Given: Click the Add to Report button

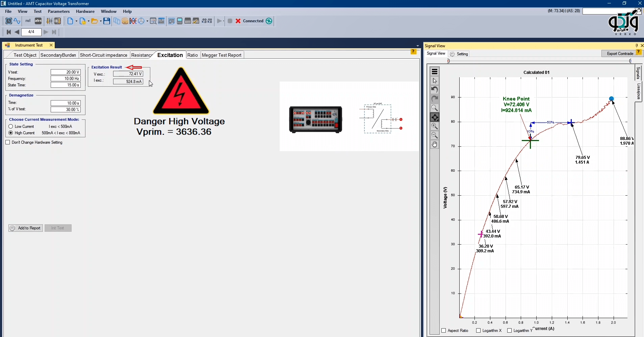Looking at the screenshot, I should [x=26, y=228].
